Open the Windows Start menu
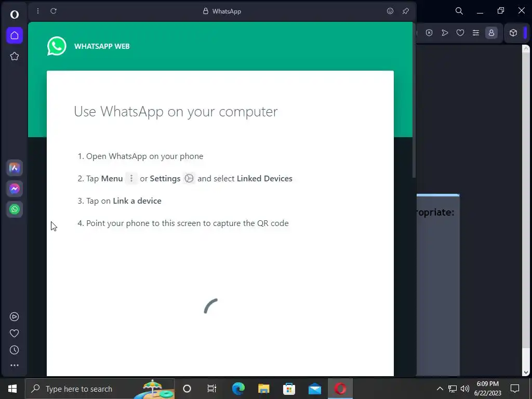The image size is (532, 399). pos(12,389)
